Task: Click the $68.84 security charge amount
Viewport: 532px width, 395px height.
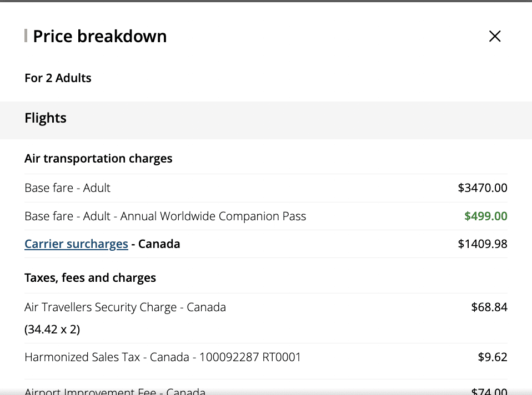Action: pyautogui.click(x=489, y=307)
